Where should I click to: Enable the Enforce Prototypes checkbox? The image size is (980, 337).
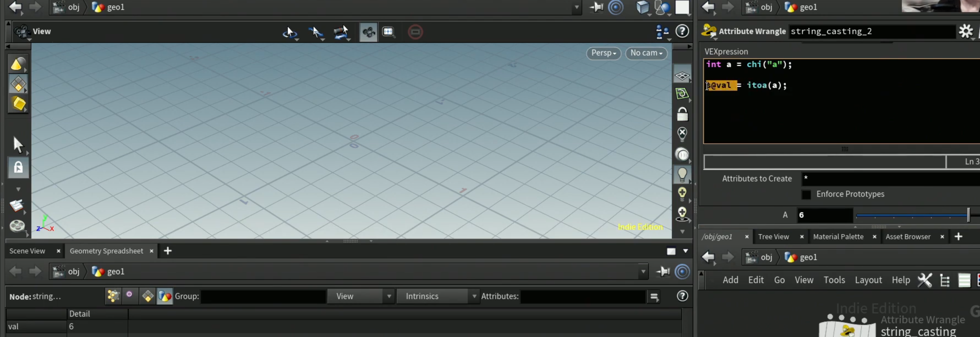(806, 194)
